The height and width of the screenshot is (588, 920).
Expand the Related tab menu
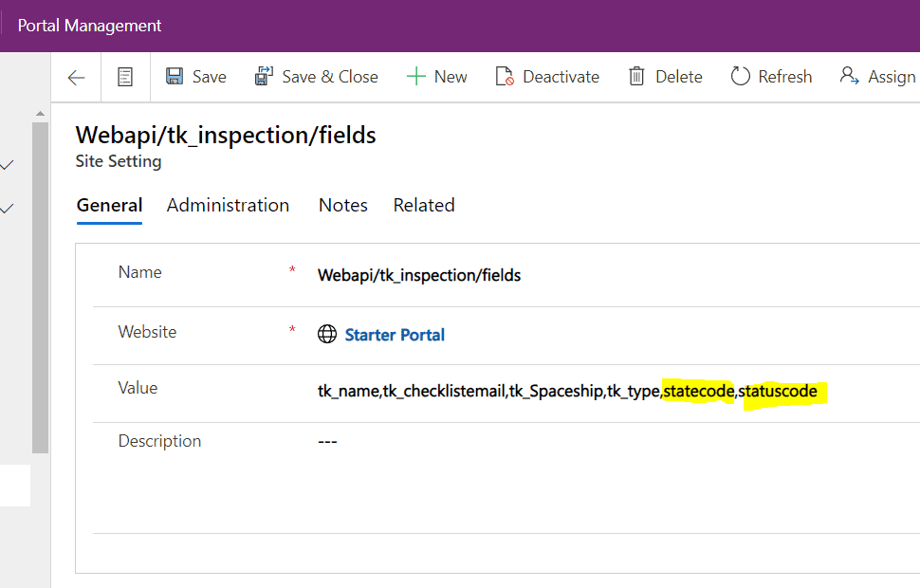coord(424,206)
